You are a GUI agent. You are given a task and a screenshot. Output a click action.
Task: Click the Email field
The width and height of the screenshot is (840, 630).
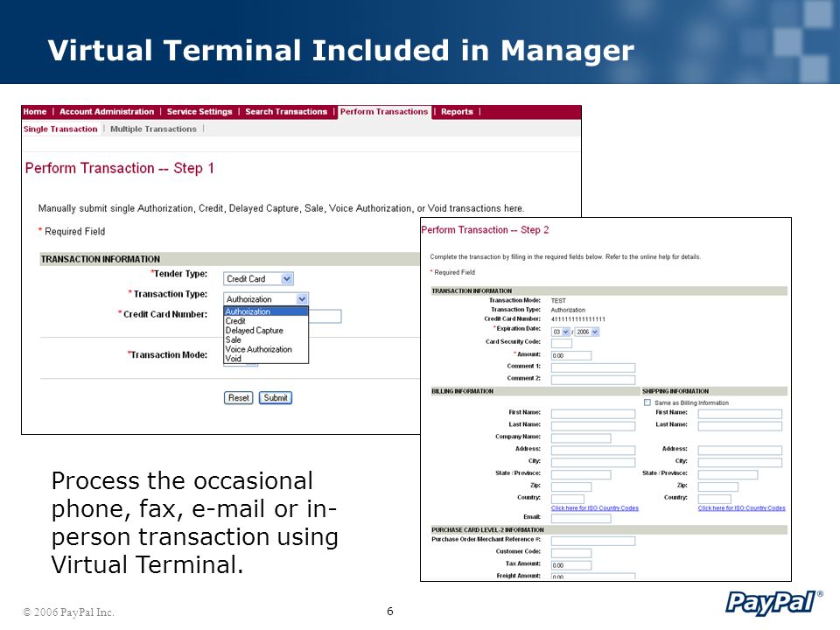(581, 518)
